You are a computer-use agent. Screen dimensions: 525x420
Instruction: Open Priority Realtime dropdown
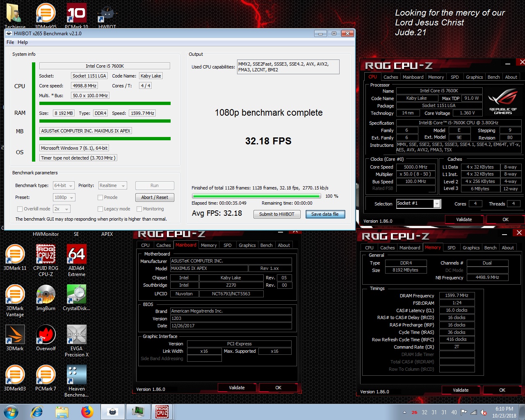(112, 185)
